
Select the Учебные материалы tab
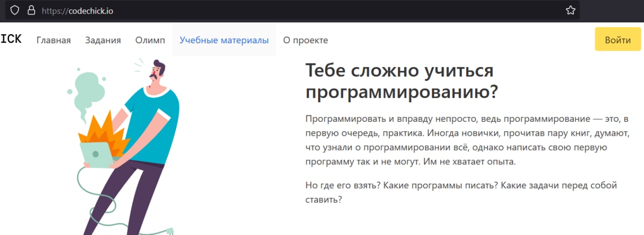(224, 40)
